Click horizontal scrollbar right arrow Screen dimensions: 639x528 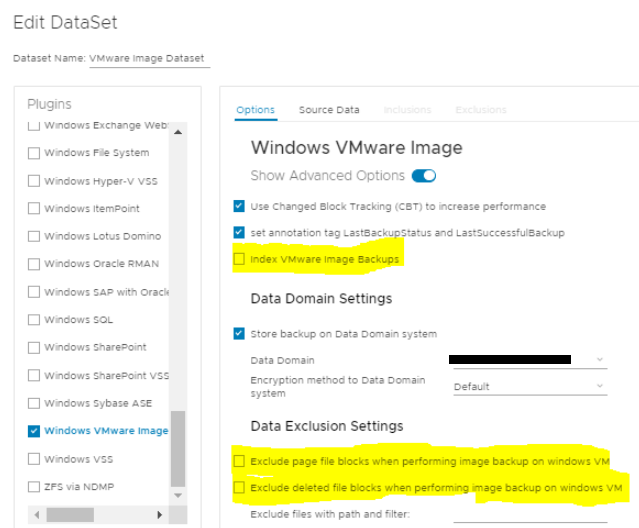(158, 514)
